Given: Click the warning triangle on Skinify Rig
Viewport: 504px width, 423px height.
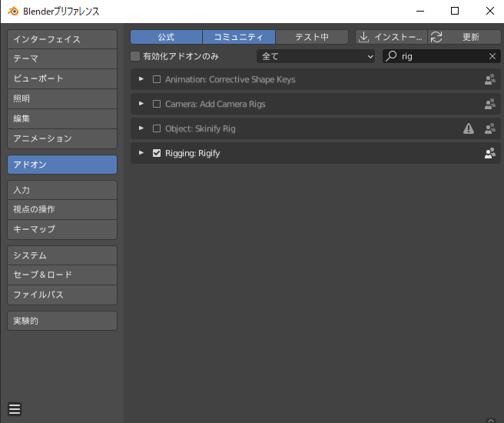Looking at the screenshot, I should 469,128.
